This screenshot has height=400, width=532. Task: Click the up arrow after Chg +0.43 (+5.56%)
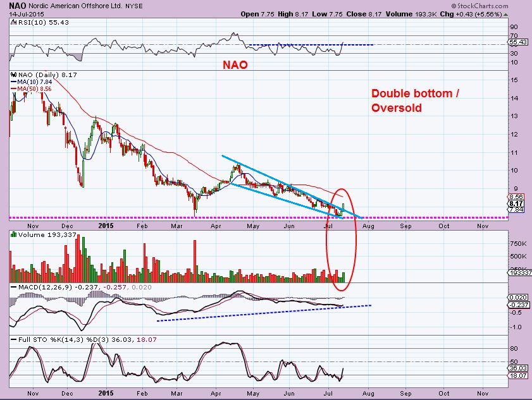505,15
